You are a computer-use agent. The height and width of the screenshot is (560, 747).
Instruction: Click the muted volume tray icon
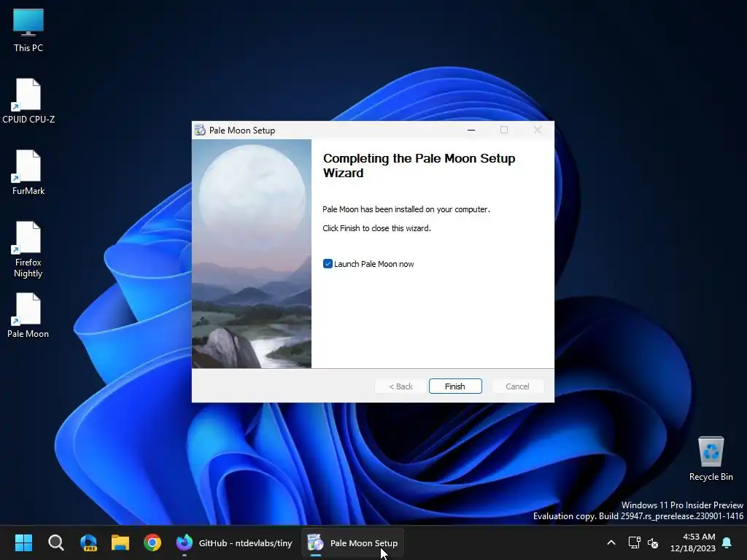(653, 542)
